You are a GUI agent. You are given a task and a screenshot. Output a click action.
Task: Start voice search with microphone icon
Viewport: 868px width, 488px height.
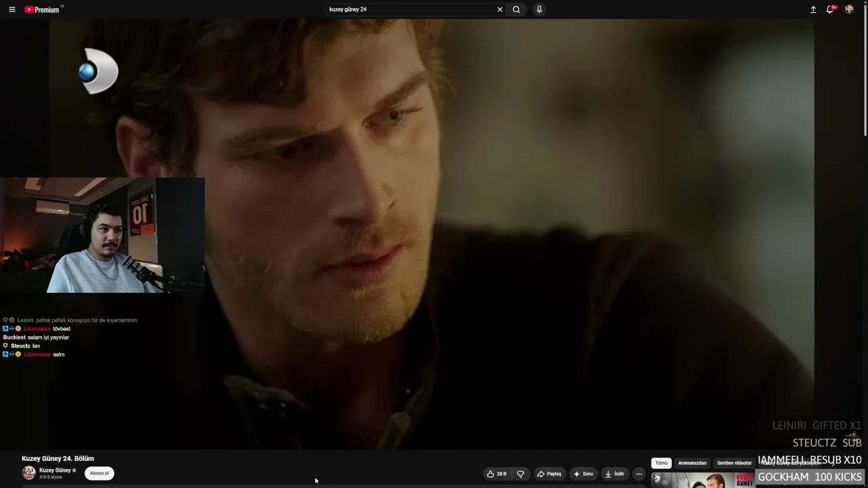coord(539,9)
